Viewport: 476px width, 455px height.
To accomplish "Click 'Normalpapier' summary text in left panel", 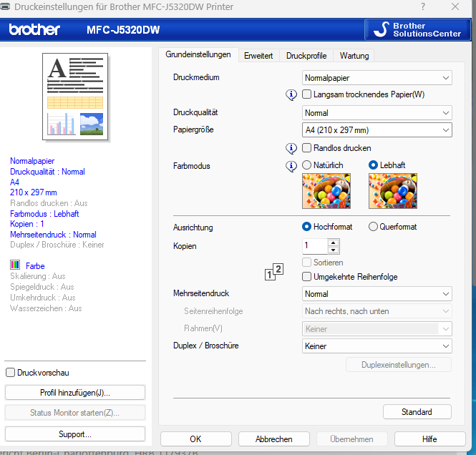I will tap(32, 161).
